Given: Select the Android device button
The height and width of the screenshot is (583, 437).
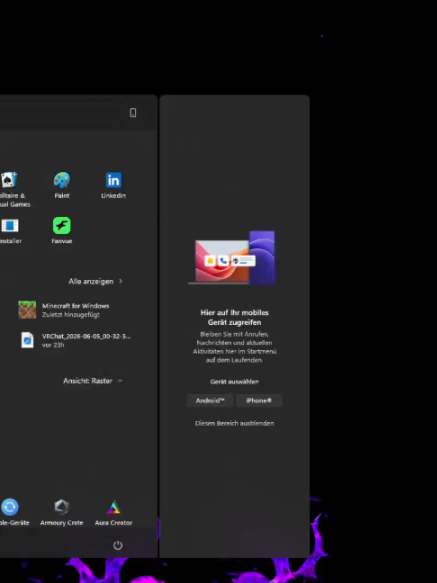Looking at the screenshot, I should pyautogui.click(x=210, y=401).
